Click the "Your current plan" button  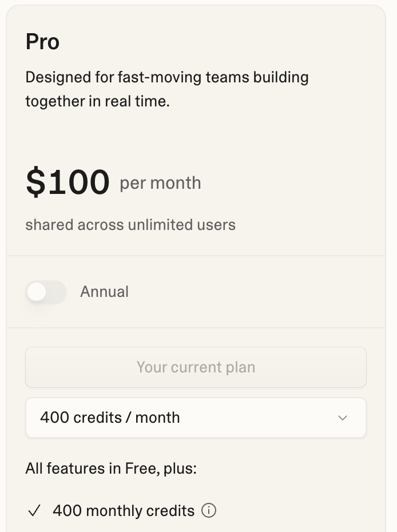[x=196, y=367]
